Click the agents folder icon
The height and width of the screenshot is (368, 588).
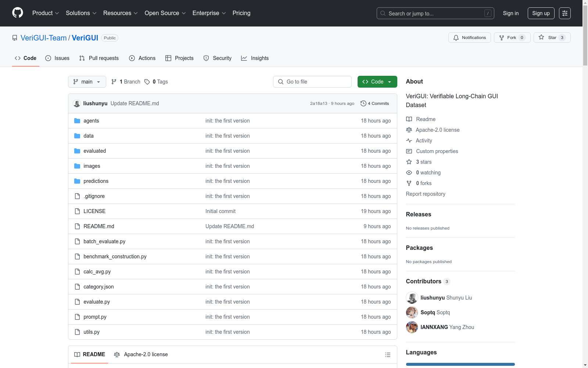tap(77, 121)
